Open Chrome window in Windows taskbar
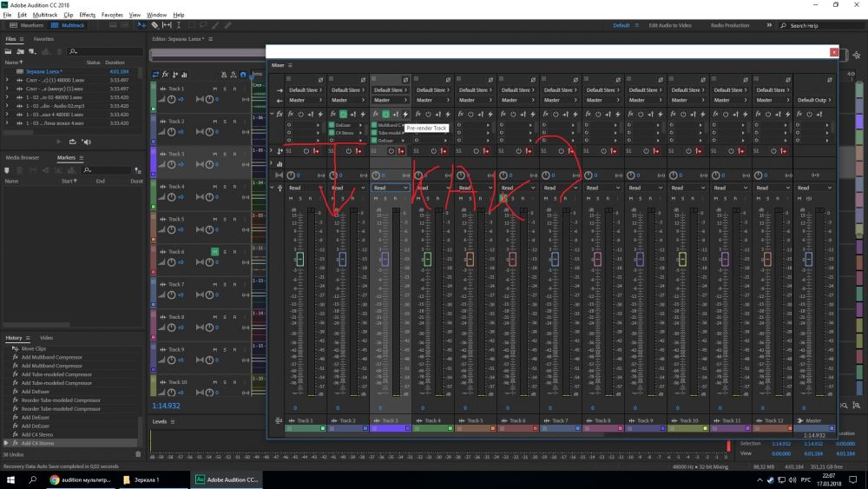The image size is (868, 489). (81, 479)
